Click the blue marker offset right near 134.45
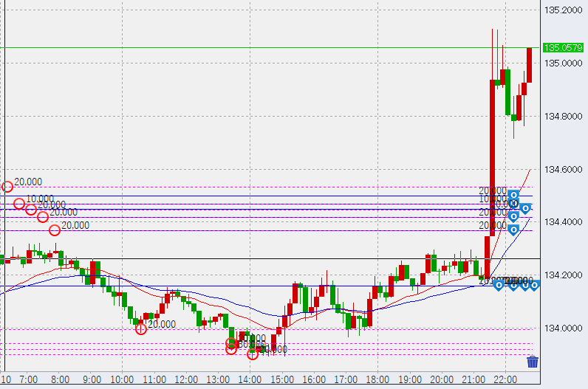Screen dimensions: 588x389 coord(525,208)
